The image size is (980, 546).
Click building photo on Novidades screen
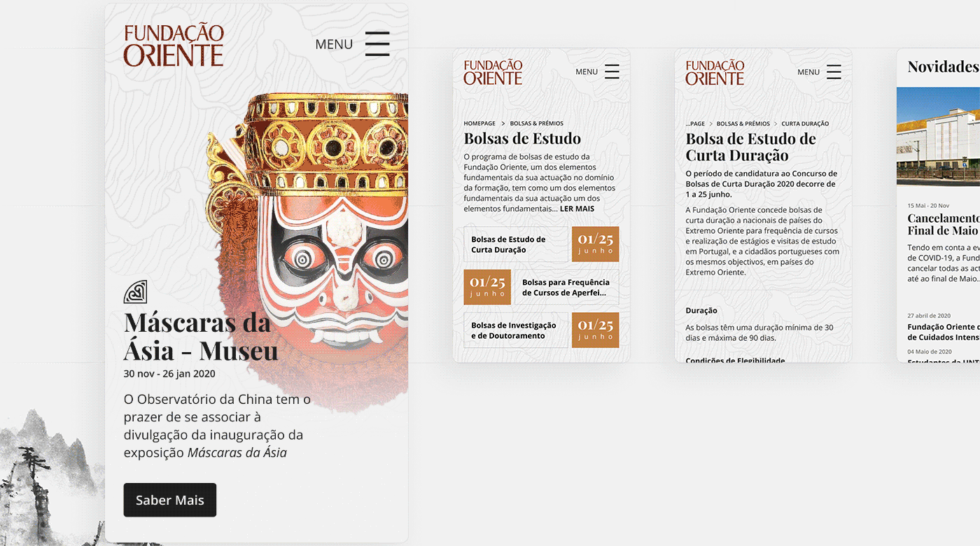938,136
